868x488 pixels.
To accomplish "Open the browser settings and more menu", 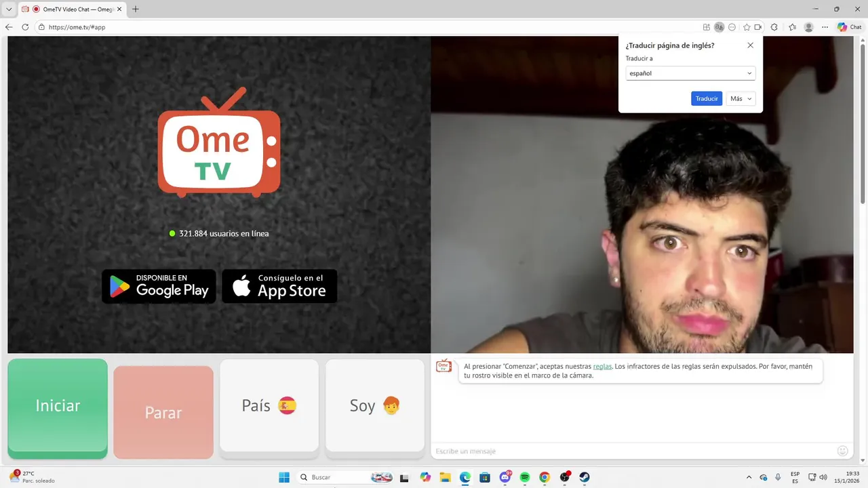I will click(x=825, y=27).
